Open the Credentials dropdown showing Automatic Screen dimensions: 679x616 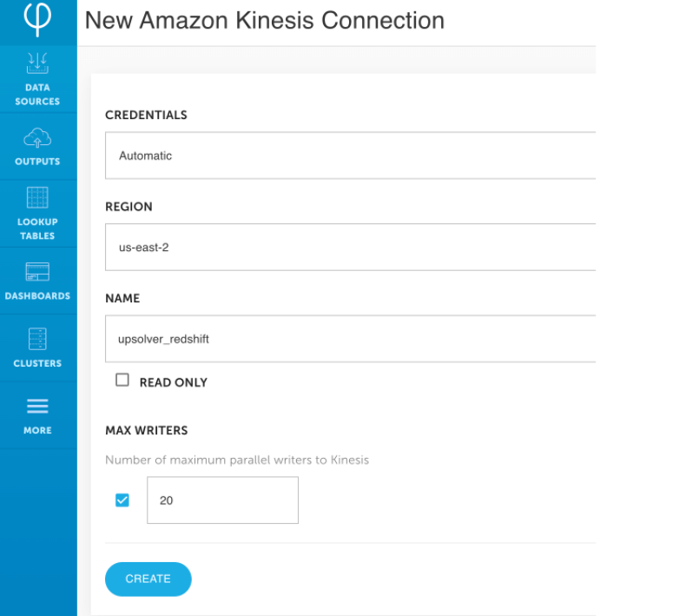pyautogui.click(x=350, y=156)
